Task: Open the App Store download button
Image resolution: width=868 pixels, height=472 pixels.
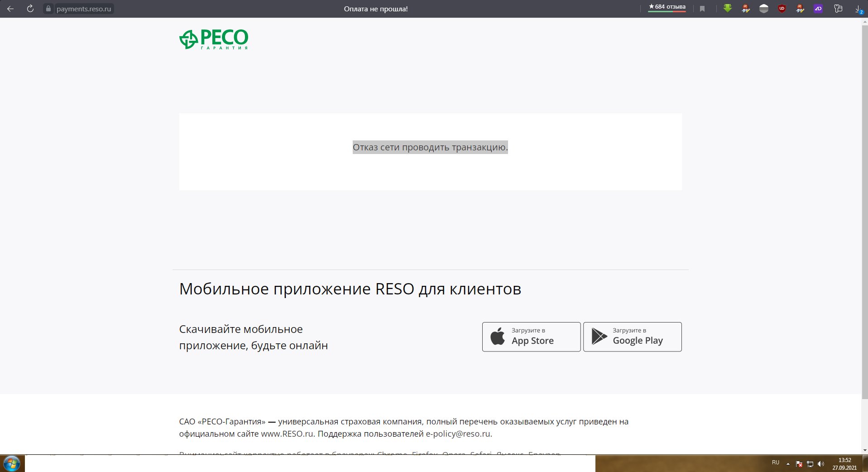Action: click(x=531, y=337)
